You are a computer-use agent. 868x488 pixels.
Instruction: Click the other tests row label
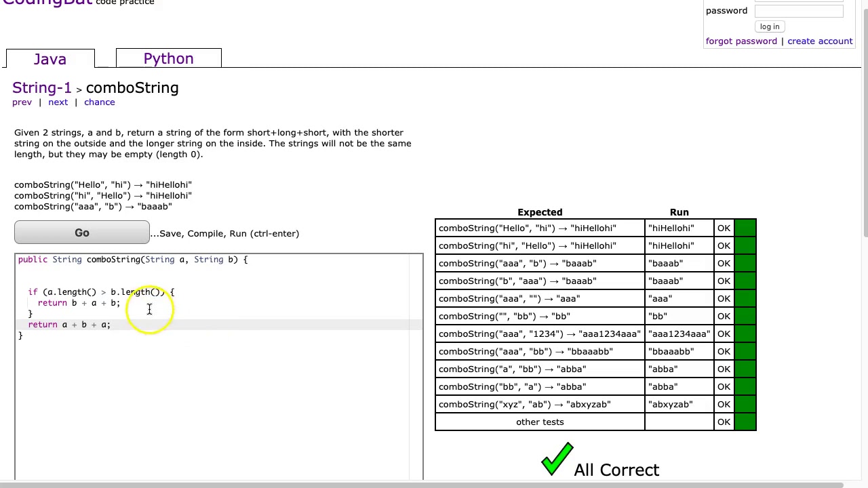point(540,422)
